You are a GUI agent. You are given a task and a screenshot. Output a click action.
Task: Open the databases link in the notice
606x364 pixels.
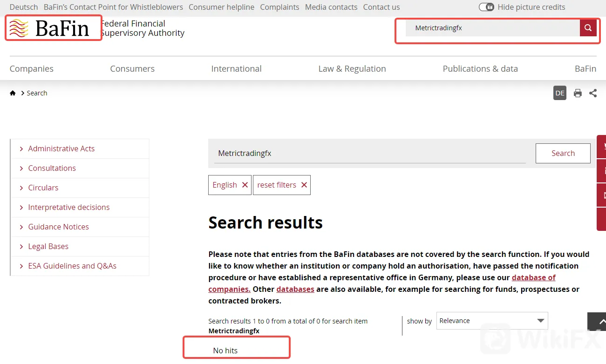click(295, 290)
